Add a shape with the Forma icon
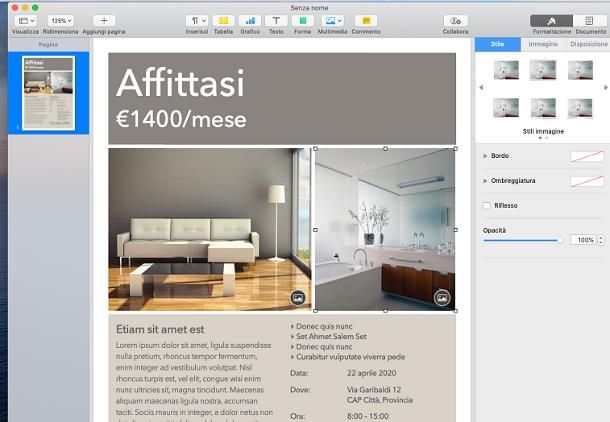 [x=303, y=21]
